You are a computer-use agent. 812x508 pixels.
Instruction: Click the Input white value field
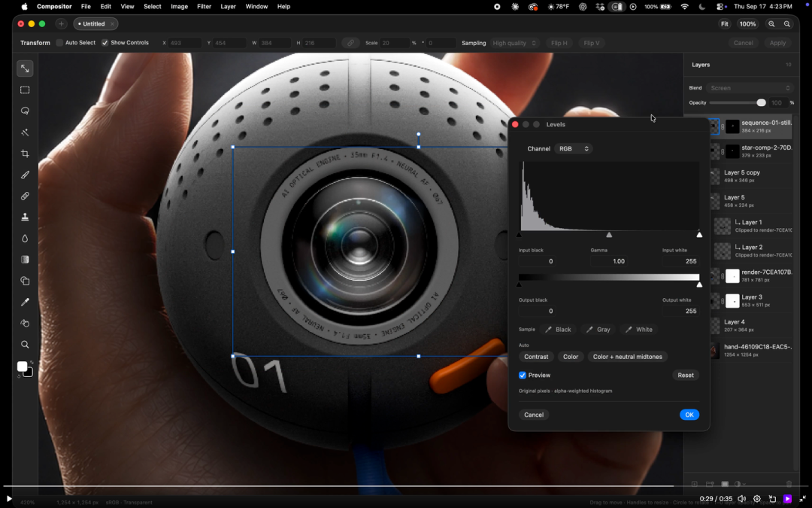click(680, 261)
